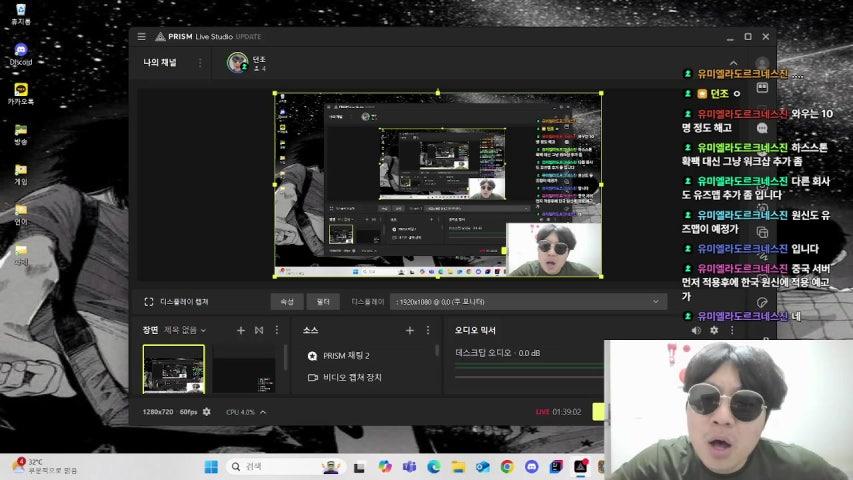Viewport: 853px width, 480px height.
Task: Open Copilot in taskbar
Action: click(385, 466)
